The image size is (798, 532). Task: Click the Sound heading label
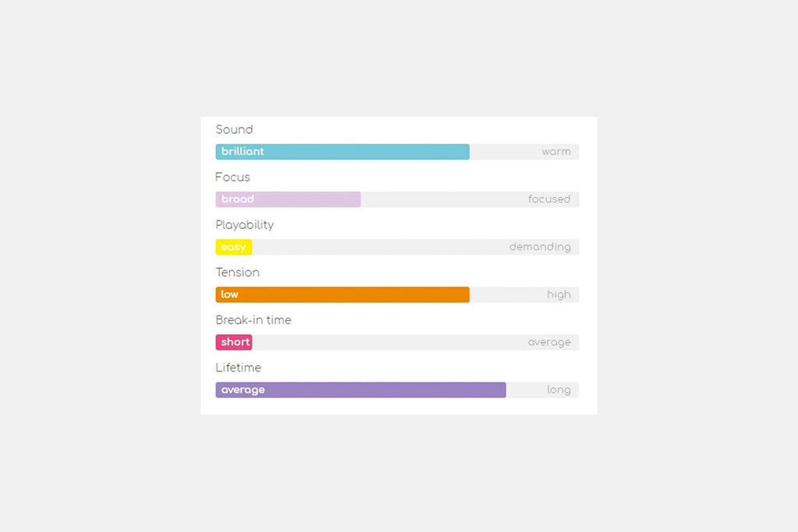coord(234,130)
